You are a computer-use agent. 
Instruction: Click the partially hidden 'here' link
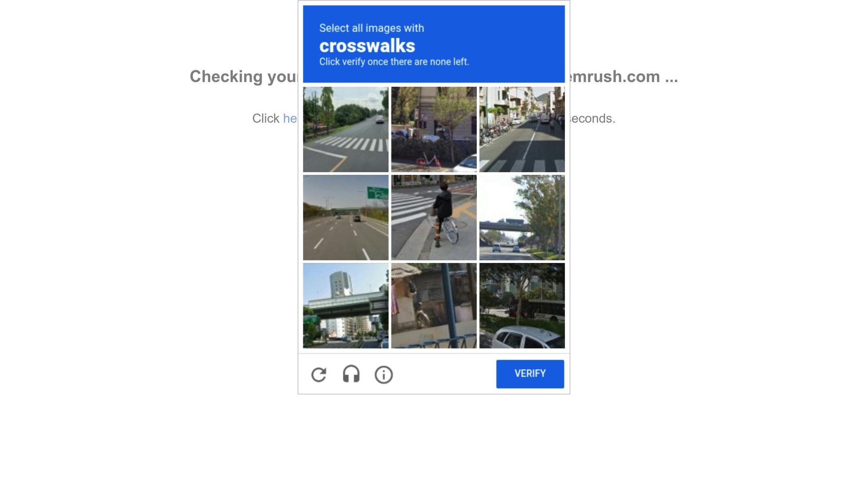point(290,118)
